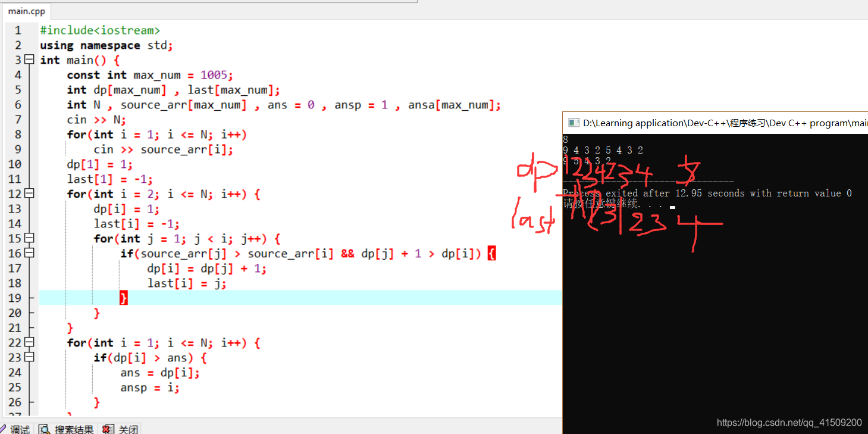Click on "ans = dp[i];" at line 24
The height and width of the screenshot is (434, 868).
click(x=160, y=373)
